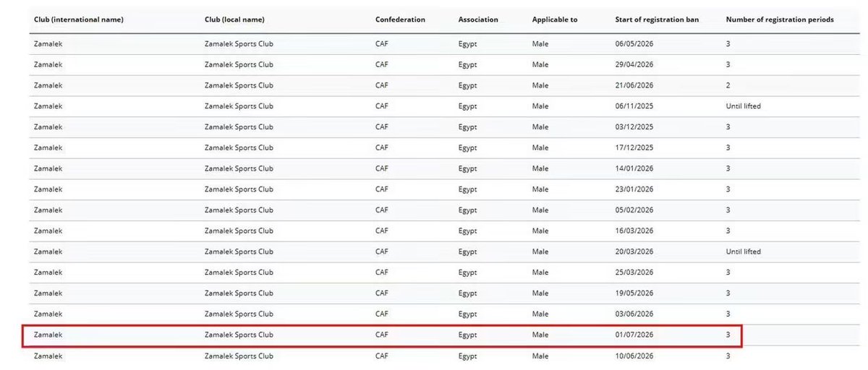Viewport: 868px width, 370px height.
Task: Click "CAF" in the 03/12/2025 row
Action: (382, 127)
